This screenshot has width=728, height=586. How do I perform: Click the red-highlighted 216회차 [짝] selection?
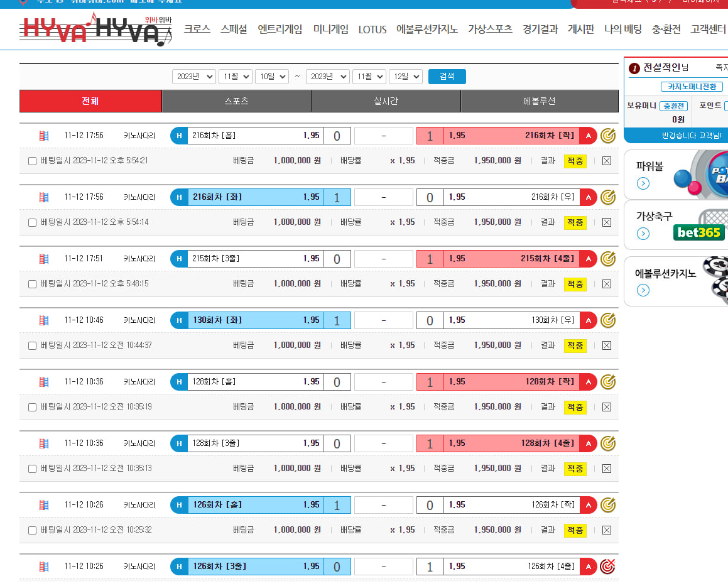click(x=511, y=136)
